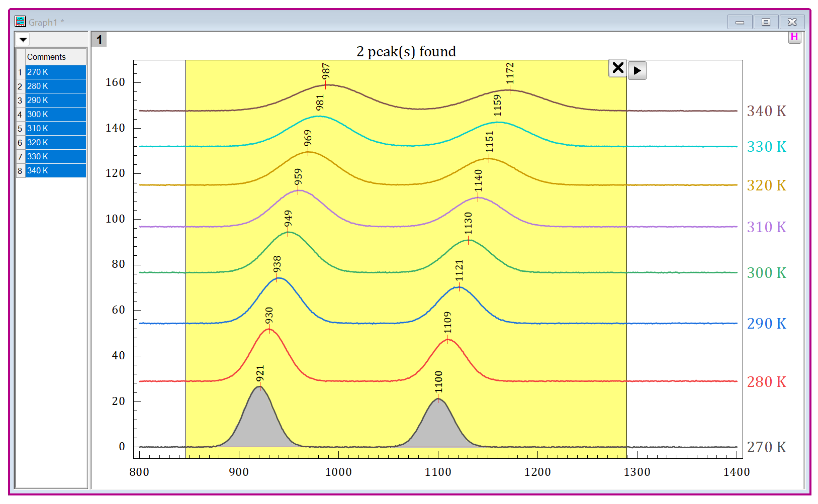The image size is (818, 504).
Task: Open the gadget arrow flyout menu
Action: pos(637,71)
